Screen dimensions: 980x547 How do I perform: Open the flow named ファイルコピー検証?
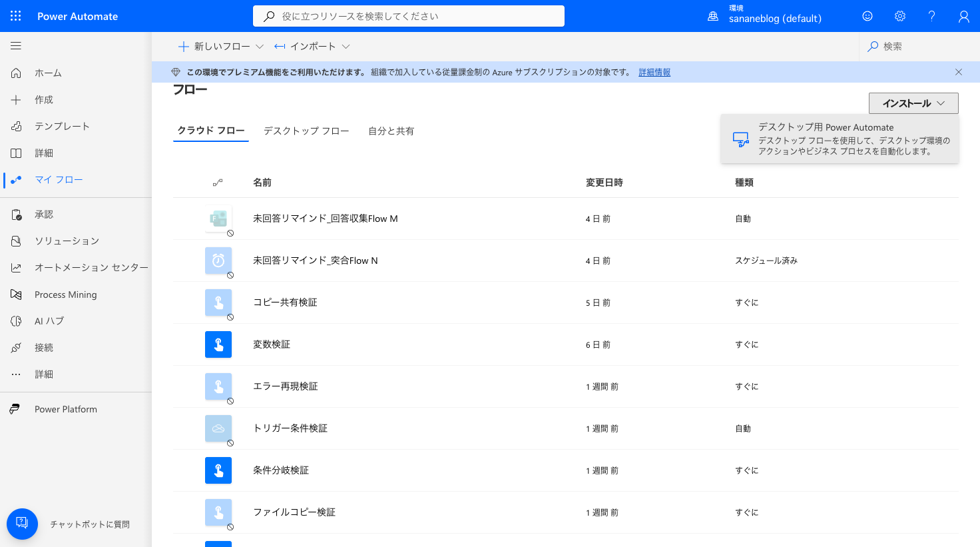294,512
